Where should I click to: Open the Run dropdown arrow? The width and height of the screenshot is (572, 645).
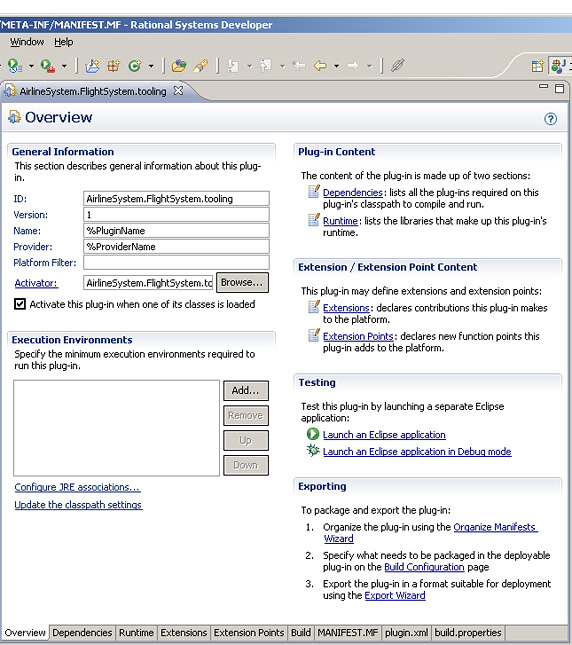click(x=31, y=65)
